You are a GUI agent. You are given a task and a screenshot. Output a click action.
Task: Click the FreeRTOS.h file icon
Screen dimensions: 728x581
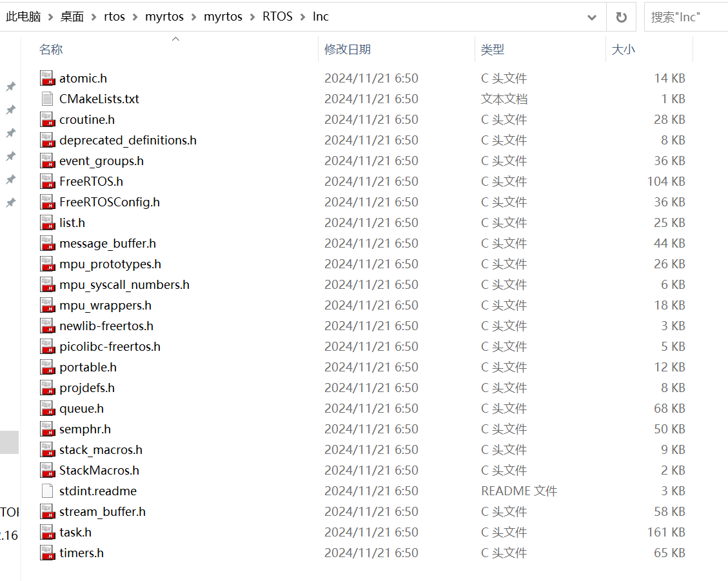click(47, 182)
